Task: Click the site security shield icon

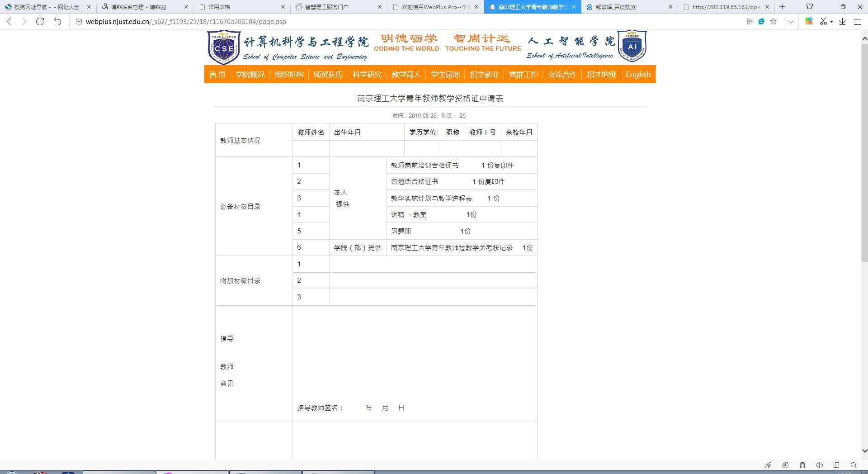Action: pos(79,21)
